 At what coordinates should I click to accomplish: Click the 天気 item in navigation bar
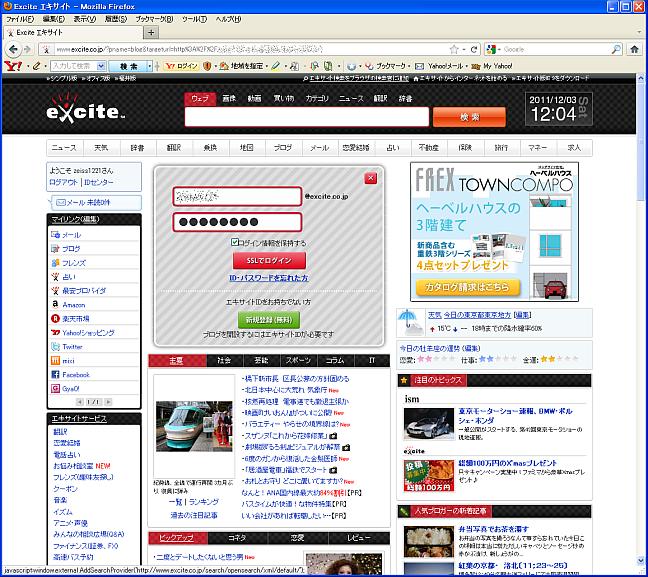pos(101,148)
